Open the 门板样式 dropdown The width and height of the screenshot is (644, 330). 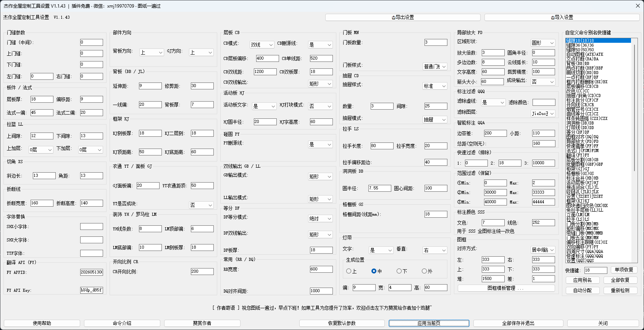coord(435,66)
